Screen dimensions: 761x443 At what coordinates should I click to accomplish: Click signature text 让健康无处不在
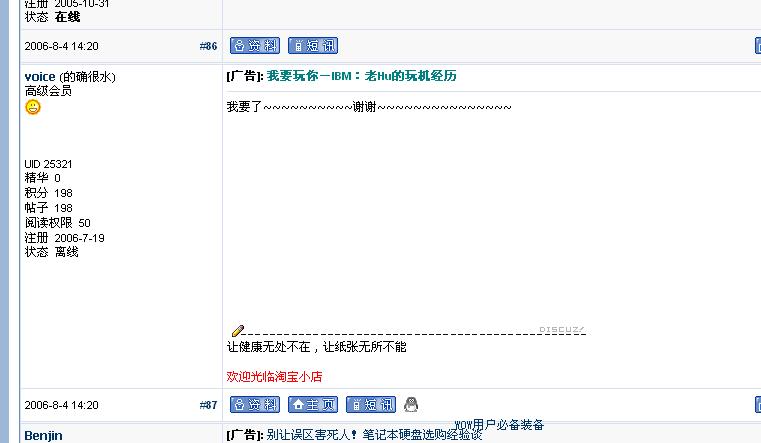tap(268, 347)
